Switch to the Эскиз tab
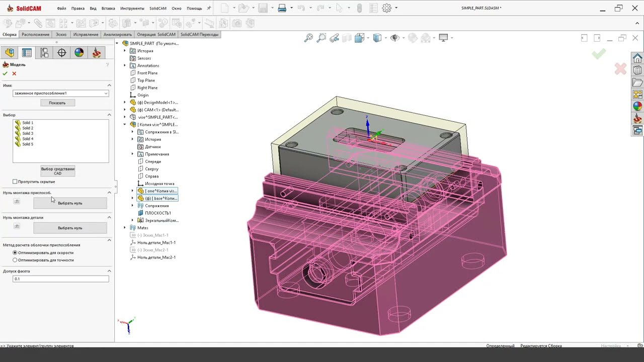This screenshot has width=644, height=362. tap(61, 35)
